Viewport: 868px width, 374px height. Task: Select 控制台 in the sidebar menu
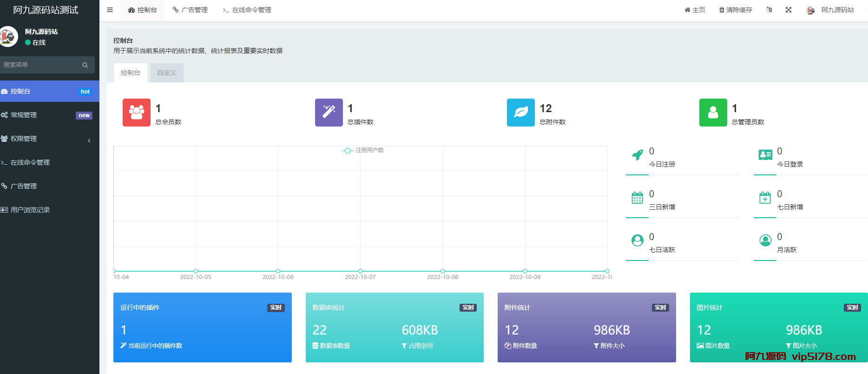pos(50,91)
